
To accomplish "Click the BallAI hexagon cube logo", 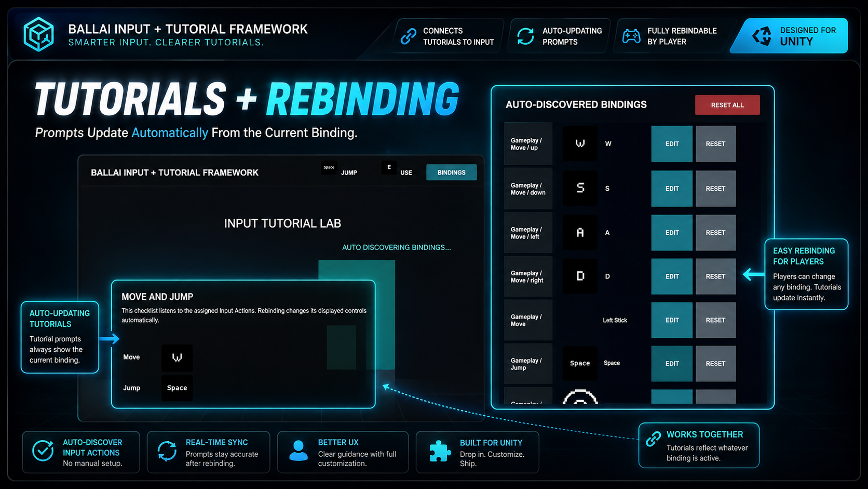I will point(39,34).
